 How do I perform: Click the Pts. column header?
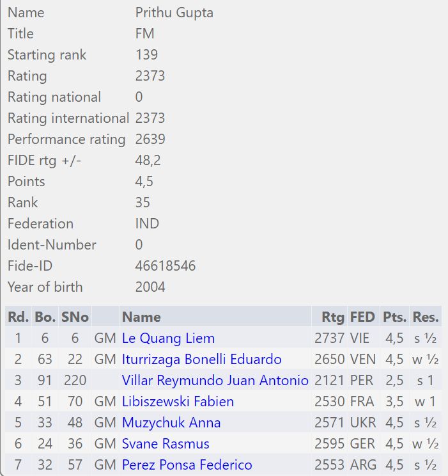[394, 317]
